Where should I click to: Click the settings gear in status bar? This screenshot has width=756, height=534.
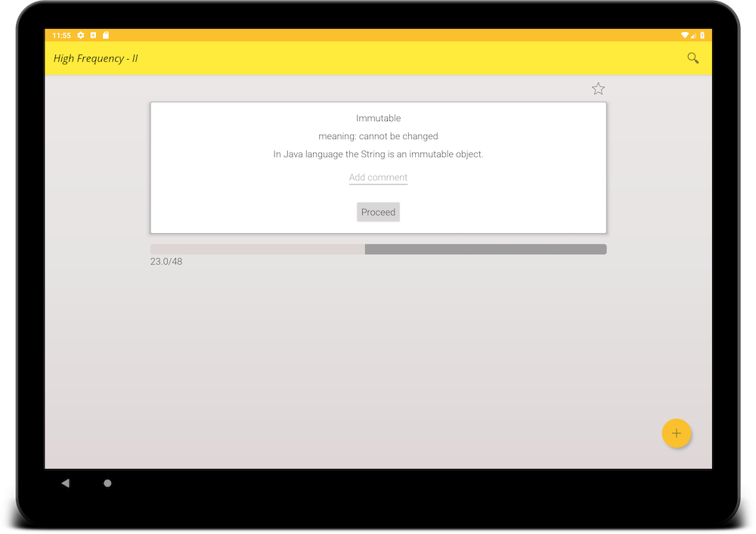tap(81, 36)
